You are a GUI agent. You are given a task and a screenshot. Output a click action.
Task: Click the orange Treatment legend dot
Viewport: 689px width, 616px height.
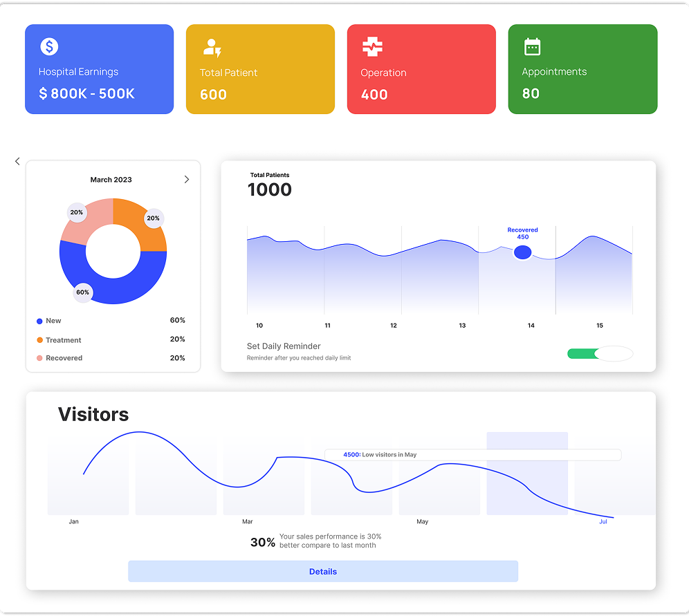39,340
